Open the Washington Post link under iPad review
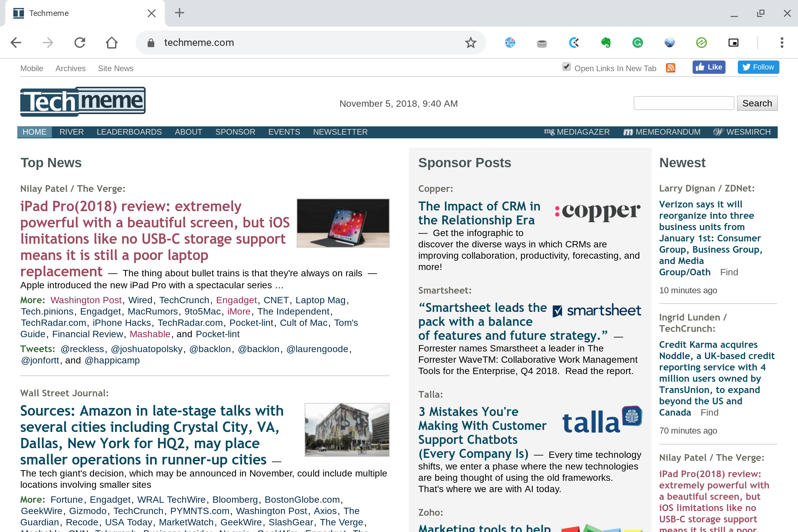The width and height of the screenshot is (798, 532). click(86, 300)
